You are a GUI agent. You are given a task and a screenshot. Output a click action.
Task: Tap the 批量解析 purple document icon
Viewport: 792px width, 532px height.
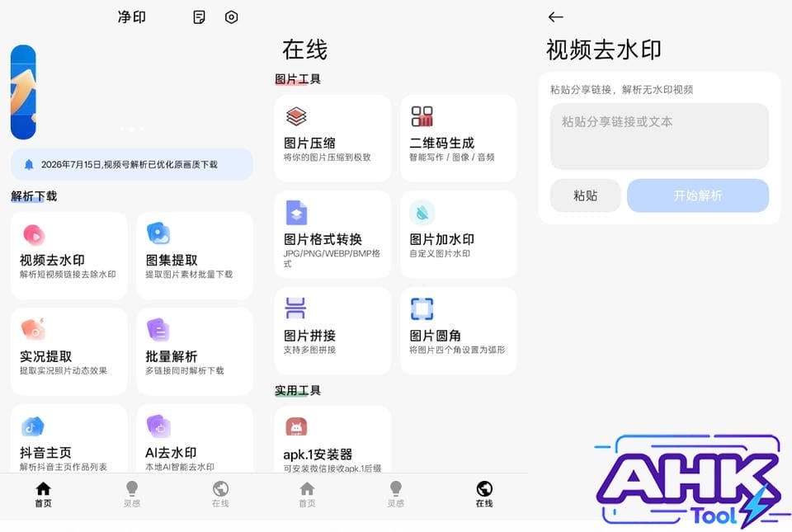tap(158, 330)
